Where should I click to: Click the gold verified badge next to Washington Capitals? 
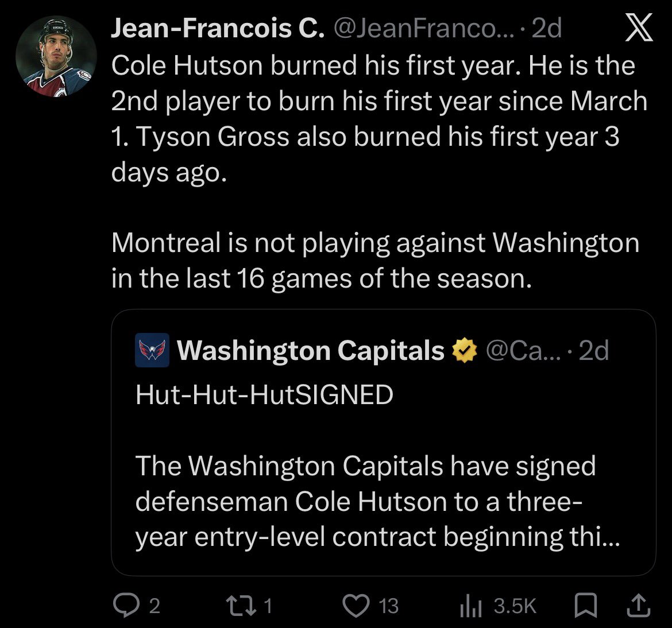click(x=465, y=350)
